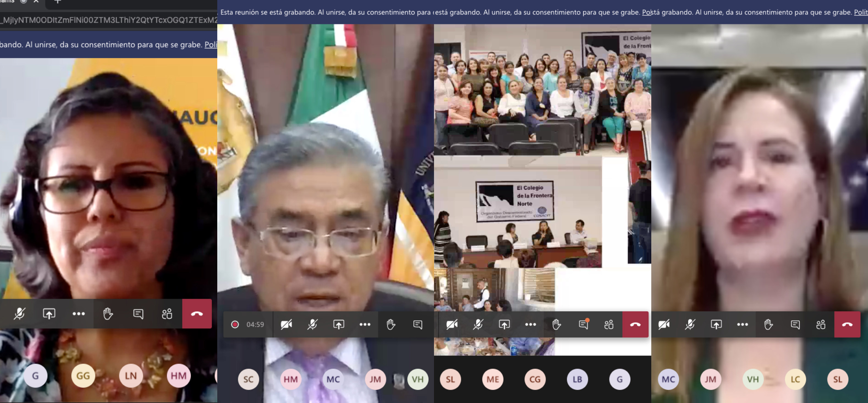The width and height of the screenshot is (868, 403).
Task: Toggle camera in the rightmost meeting toolbar
Action: click(x=664, y=325)
